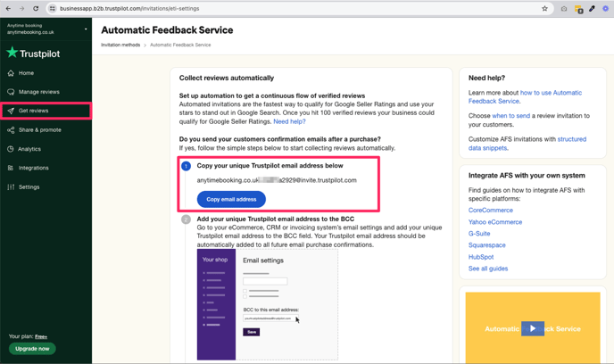Click the Collect reviews automatically heading

227,78
